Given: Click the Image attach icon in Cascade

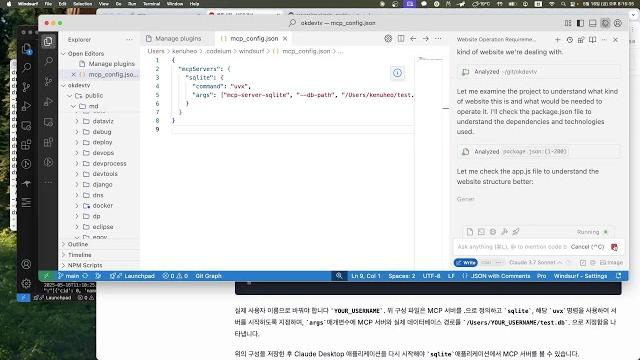Looking at the screenshot, I should pyautogui.click(x=611, y=262).
